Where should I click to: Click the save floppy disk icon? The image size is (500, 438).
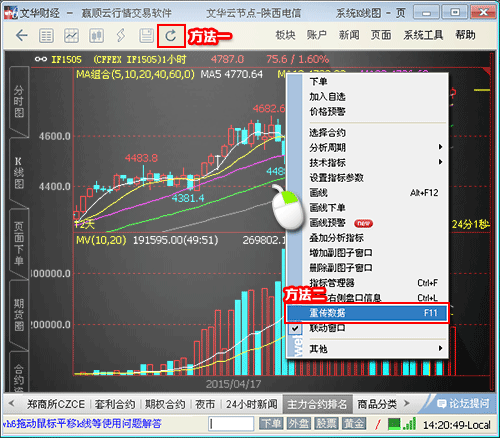[146, 36]
